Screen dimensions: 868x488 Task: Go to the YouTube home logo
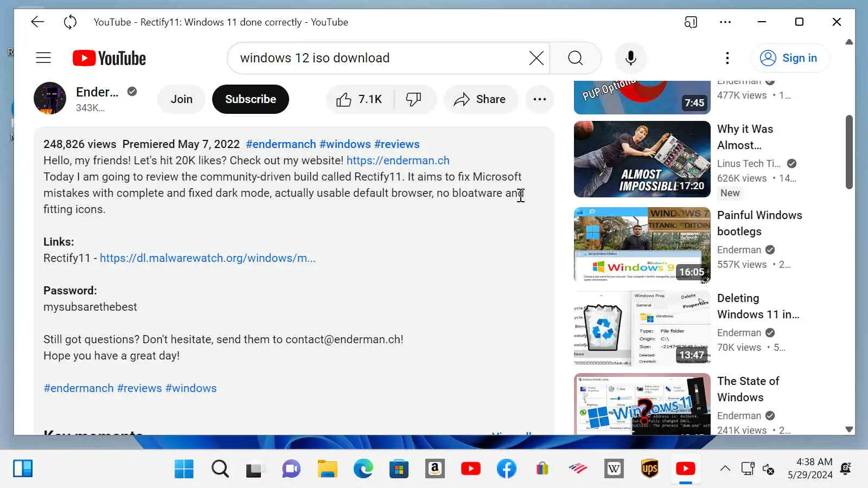pos(109,58)
